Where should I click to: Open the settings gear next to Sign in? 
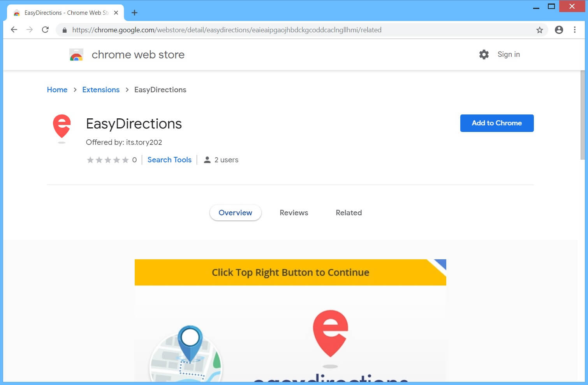coord(484,54)
